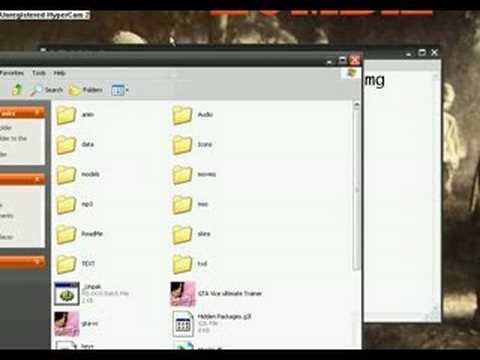Select the GTA Vice ultimate Trainer icon
The height and width of the screenshot is (360, 480).
click(x=183, y=294)
